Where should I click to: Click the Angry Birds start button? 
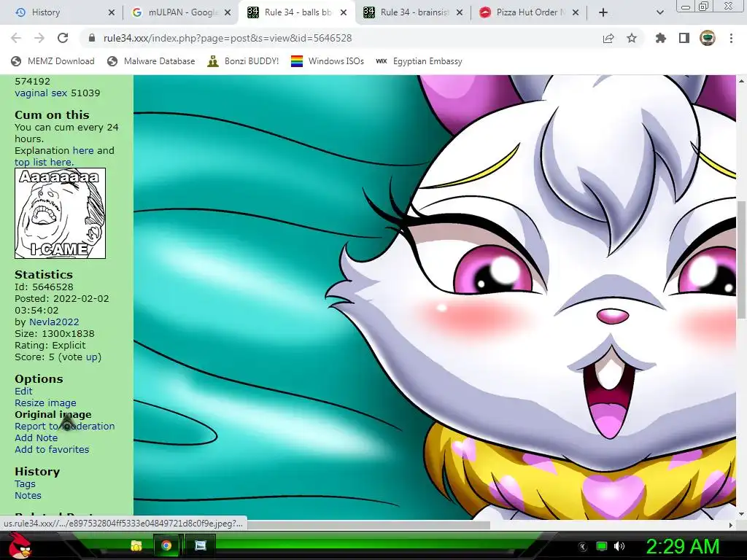[20, 545]
